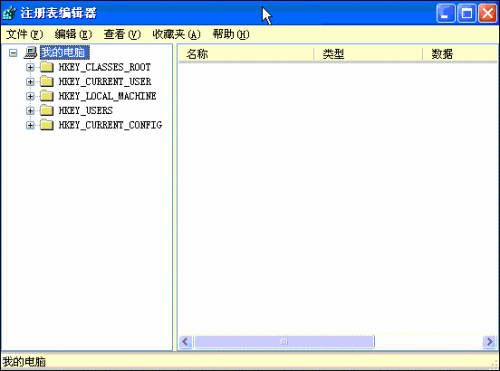Expand the HKEY_CURRENT_USER key
This screenshot has width=500, height=371.
click(30, 82)
